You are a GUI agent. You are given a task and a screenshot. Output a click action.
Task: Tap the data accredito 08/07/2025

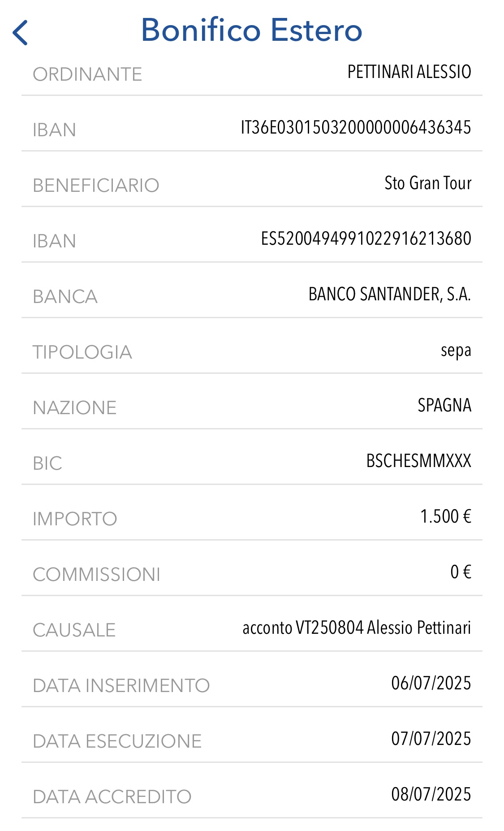tap(431, 794)
